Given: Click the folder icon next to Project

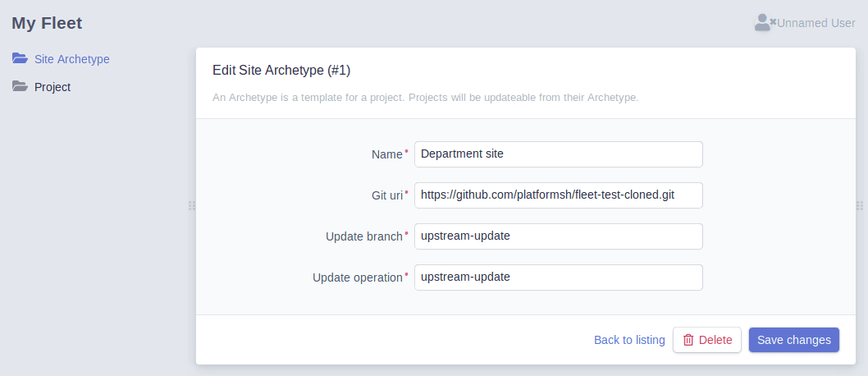Looking at the screenshot, I should (20, 86).
